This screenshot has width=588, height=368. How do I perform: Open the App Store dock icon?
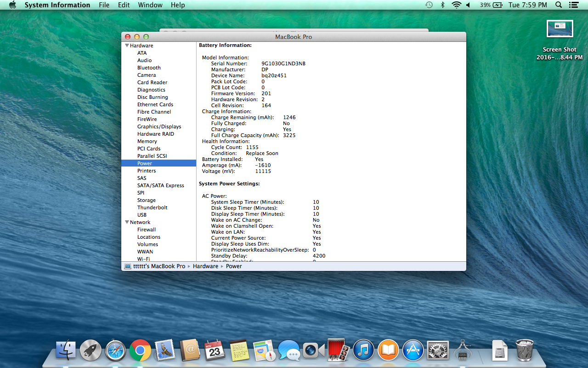(x=413, y=351)
